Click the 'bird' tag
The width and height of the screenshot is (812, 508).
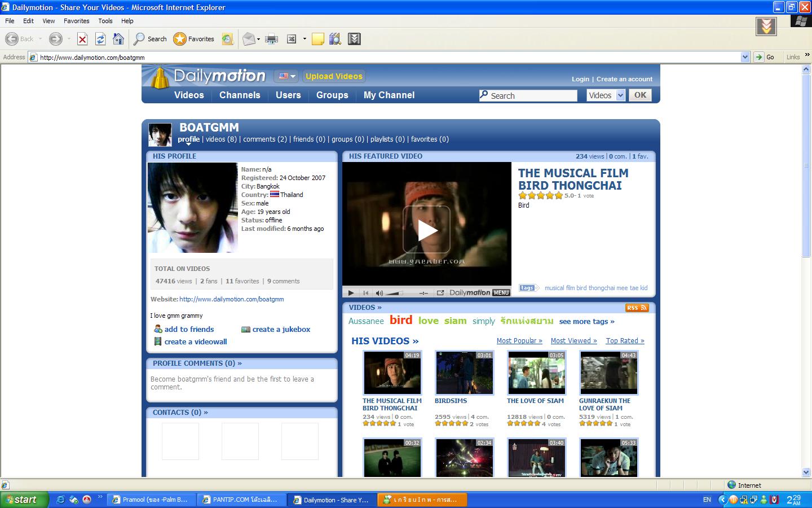point(401,319)
